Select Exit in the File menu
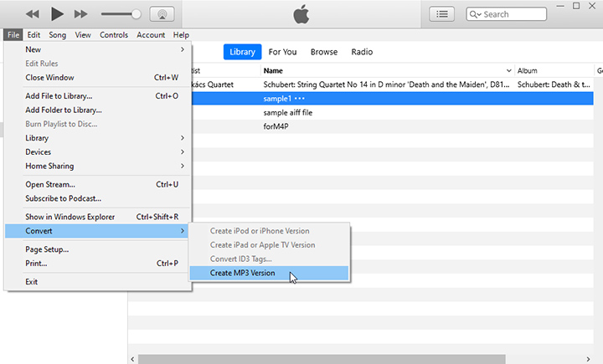 tap(98, 282)
